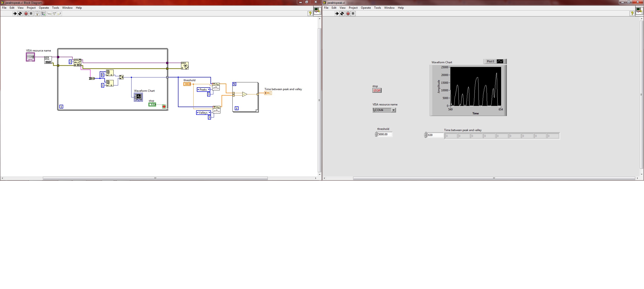
Task: Select Index Array node with index 1
Action: click(110, 83)
